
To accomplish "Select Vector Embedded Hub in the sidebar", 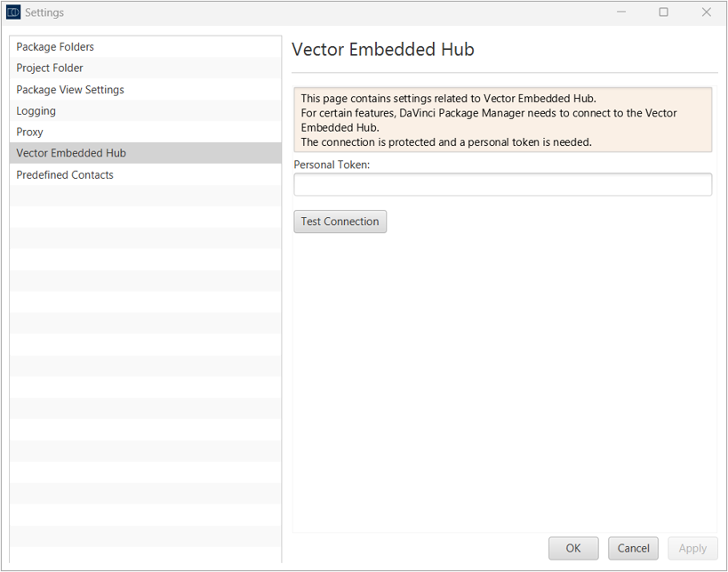I will coord(145,153).
